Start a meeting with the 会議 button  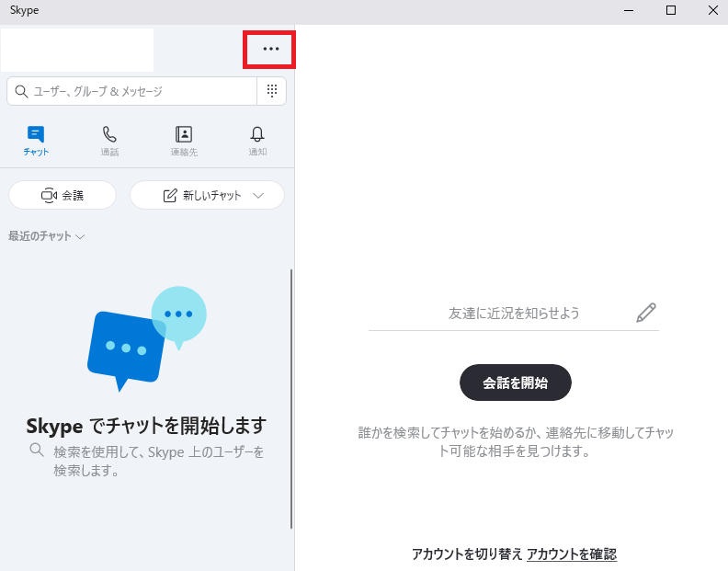click(x=63, y=195)
